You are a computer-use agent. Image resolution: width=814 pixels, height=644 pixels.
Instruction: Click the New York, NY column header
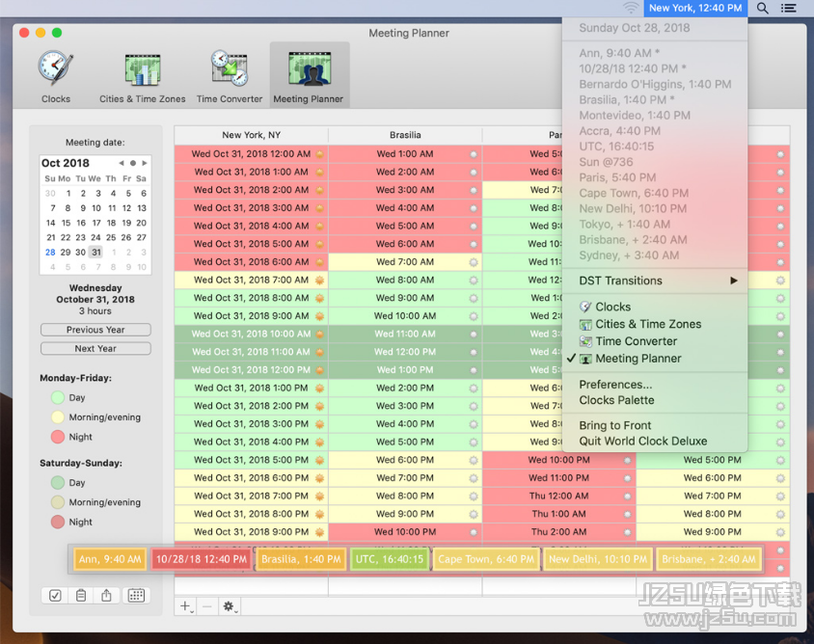pyautogui.click(x=252, y=135)
